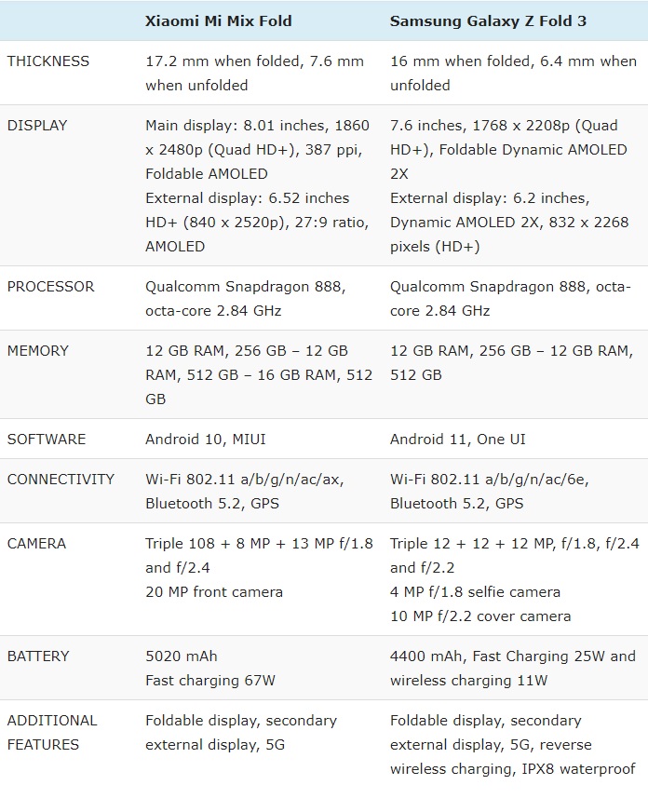Click the CONNECTIVITY row label
The width and height of the screenshot is (648, 812).
(x=61, y=480)
